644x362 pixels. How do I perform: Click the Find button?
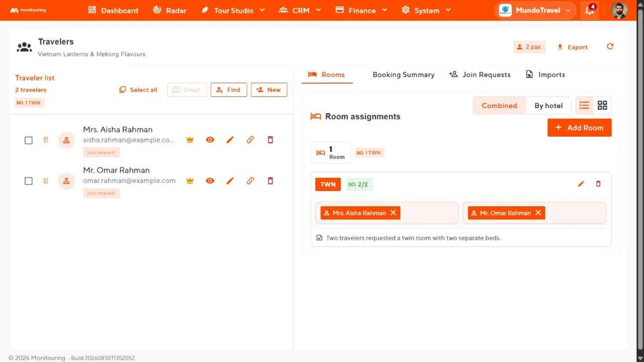point(228,89)
